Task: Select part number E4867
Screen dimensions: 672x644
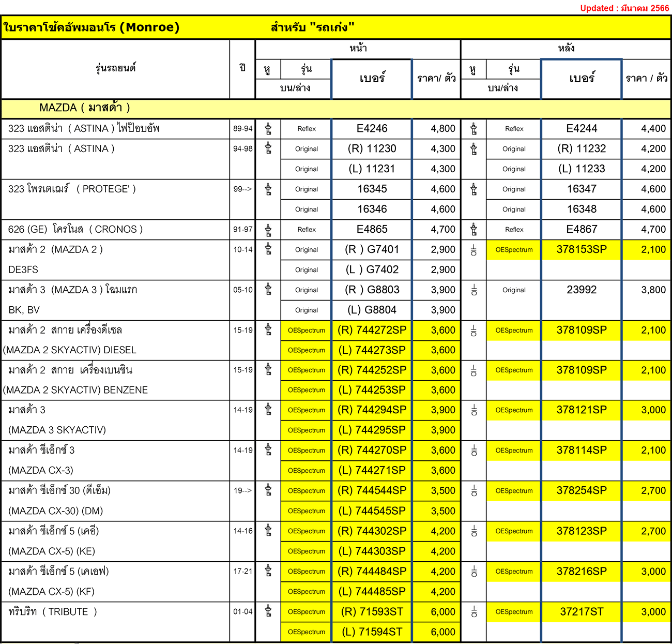Action: coord(582,229)
